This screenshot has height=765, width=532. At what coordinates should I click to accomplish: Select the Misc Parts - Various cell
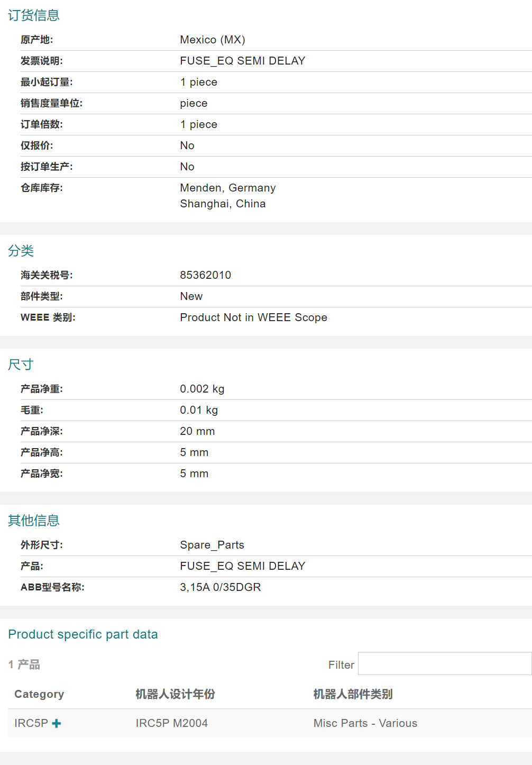point(365,723)
